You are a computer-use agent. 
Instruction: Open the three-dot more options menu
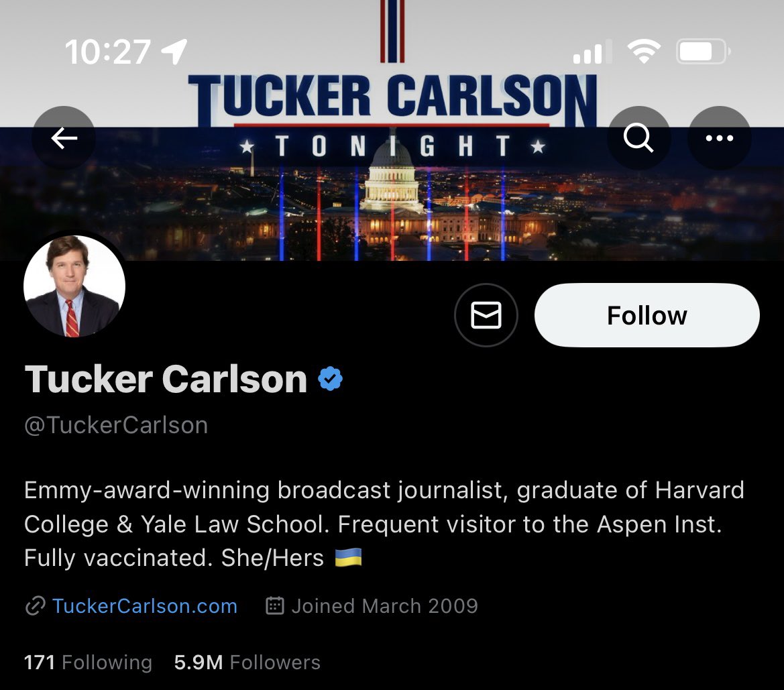[719, 138]
